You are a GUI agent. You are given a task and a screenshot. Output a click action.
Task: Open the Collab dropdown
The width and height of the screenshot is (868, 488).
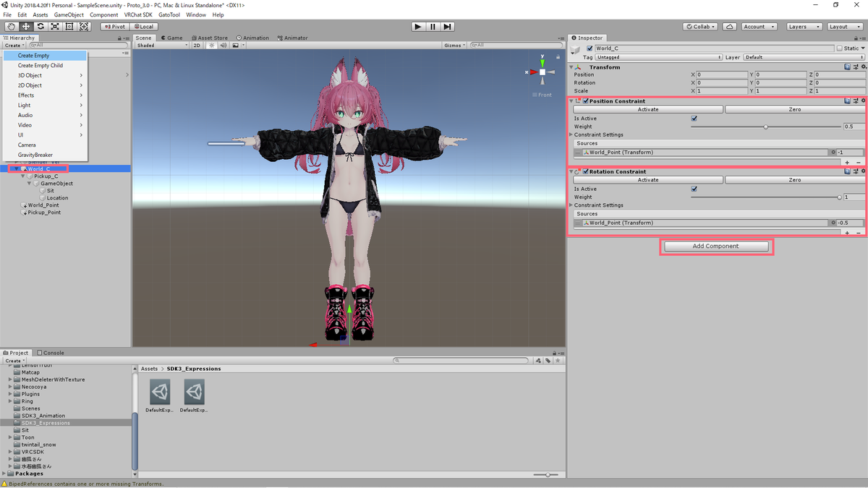700,27
